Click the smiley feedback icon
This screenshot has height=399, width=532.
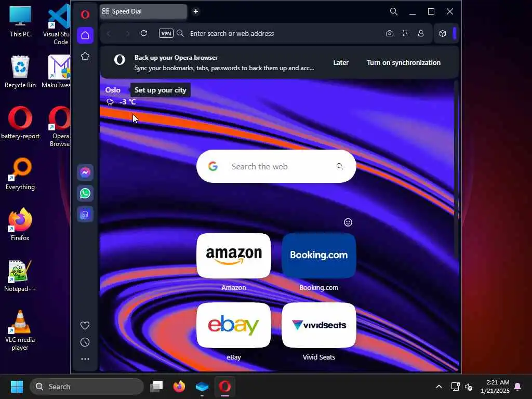click(348, 222)
